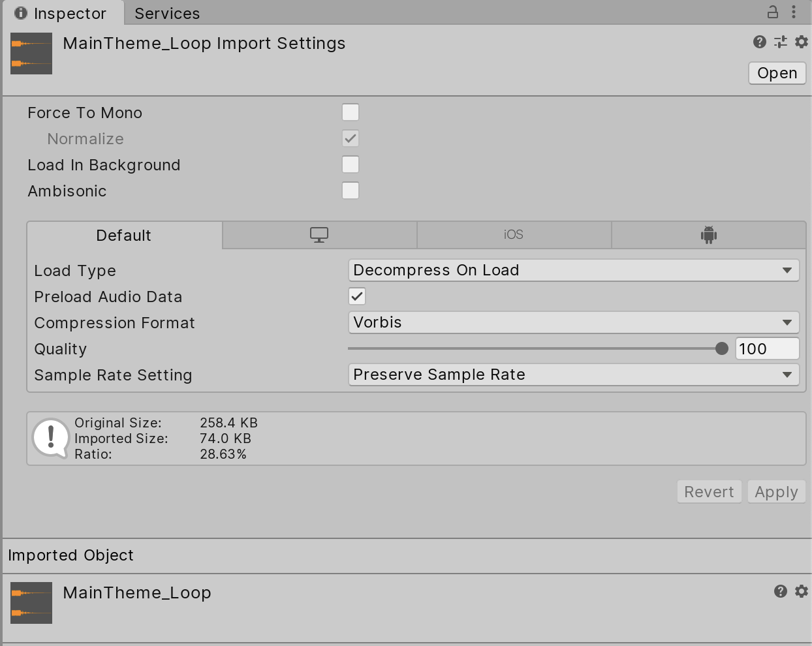Switch to the Services tab
Viewport: 812px width, 646px height.
[x=167, y=13]
